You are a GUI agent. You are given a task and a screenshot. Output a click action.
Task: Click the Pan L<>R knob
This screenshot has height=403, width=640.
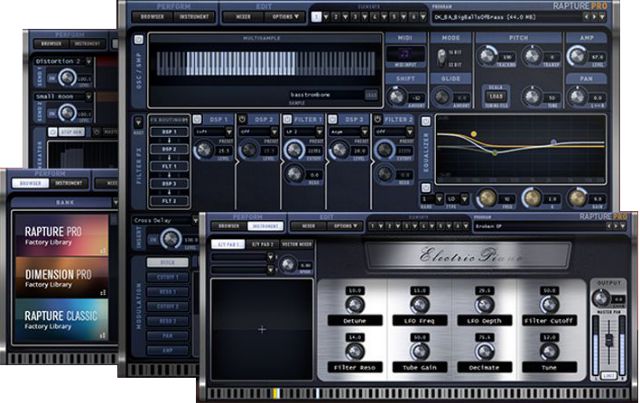click(577, 97)
